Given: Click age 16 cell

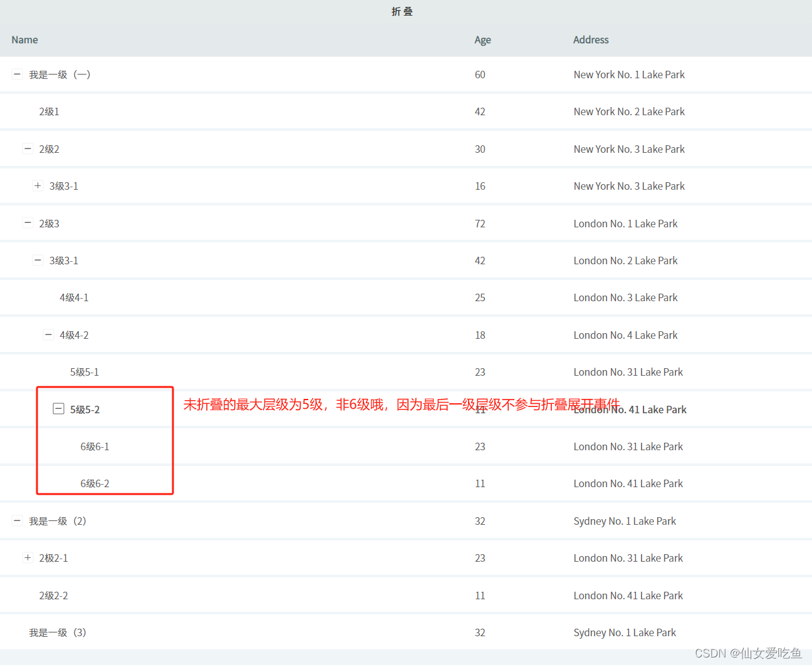Looking at the screenshot, I should tap(480, 186).
